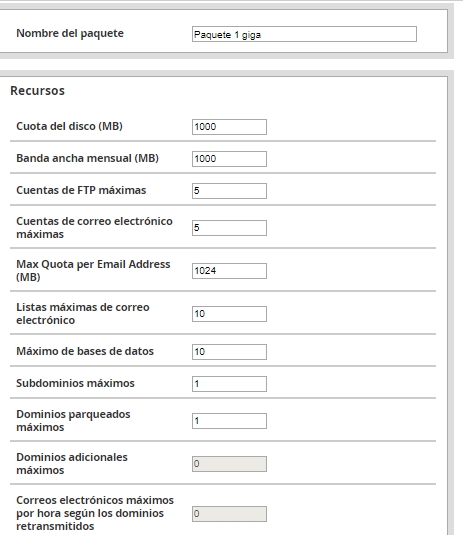Click the Cuentas de FTP máximas field

coord(229,191)
